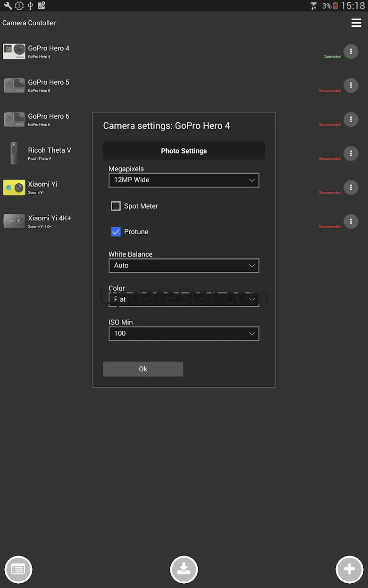Click the Xiaomi Yi 4K+ Disconnected status
This screenshot has width=368, height=588.
coord(330,226)
